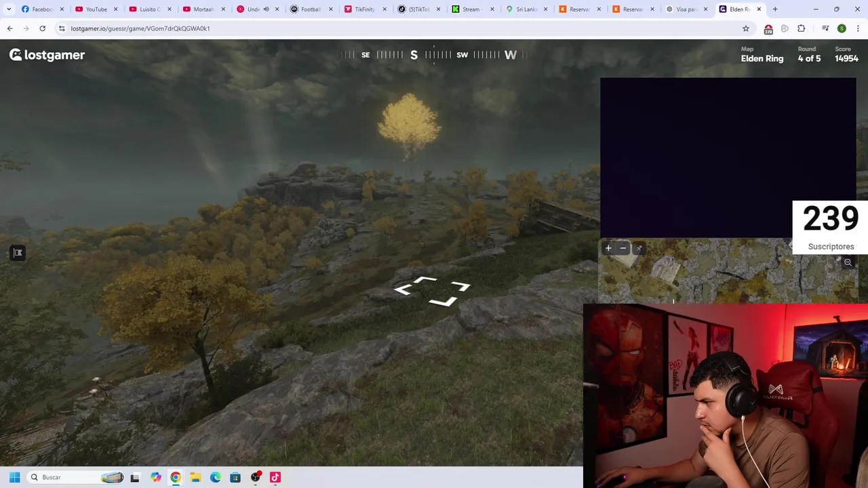
Task: Open Microsoft Edge from the taskbar
Action: click(215, 477)
